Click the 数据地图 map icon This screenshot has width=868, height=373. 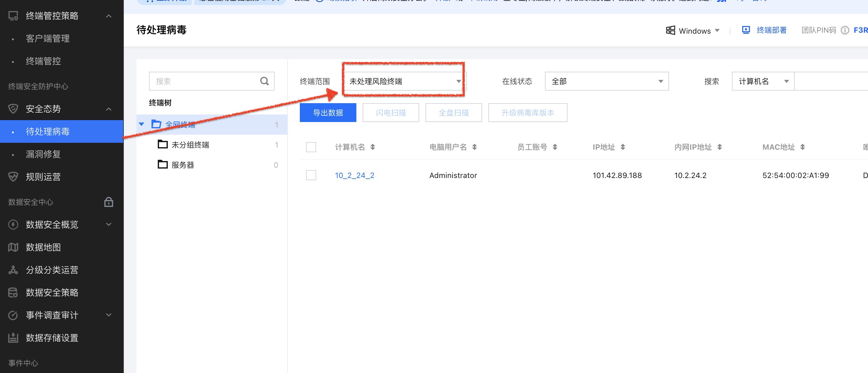point(13,247)
